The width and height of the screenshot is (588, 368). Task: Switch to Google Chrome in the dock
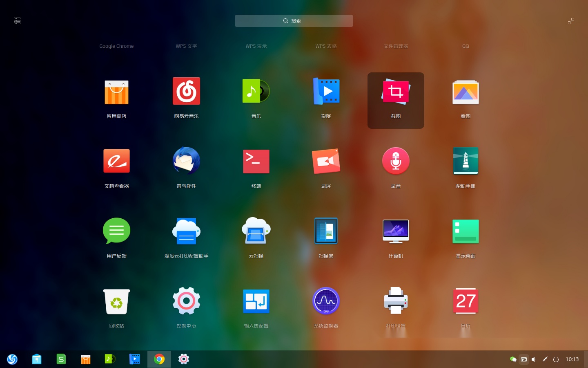click(159, 359)
